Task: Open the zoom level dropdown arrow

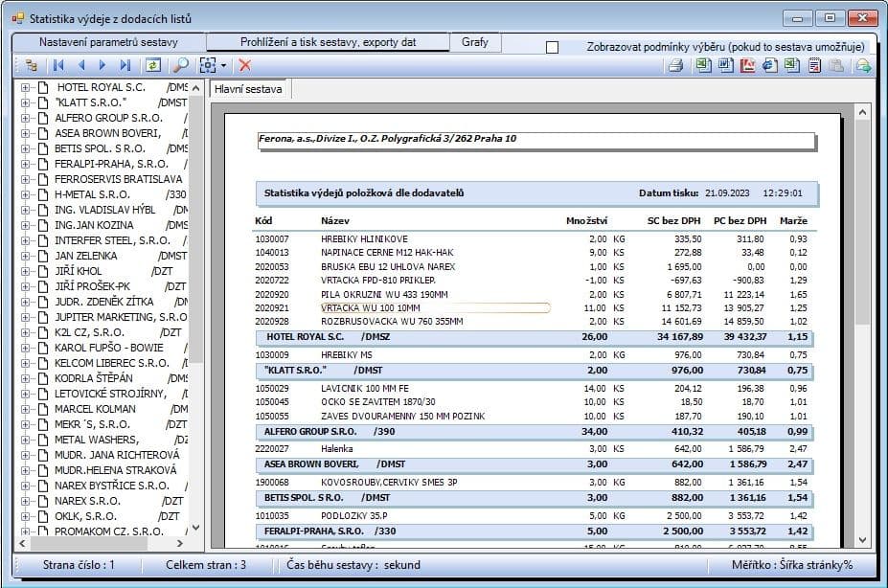Action: (x=224, y=66)
